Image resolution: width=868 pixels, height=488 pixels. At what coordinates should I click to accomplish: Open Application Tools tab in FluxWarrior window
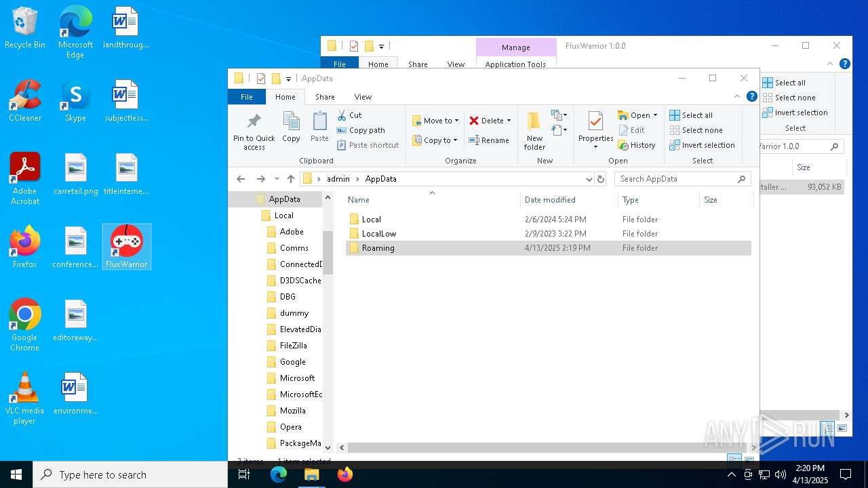point(515,64)
